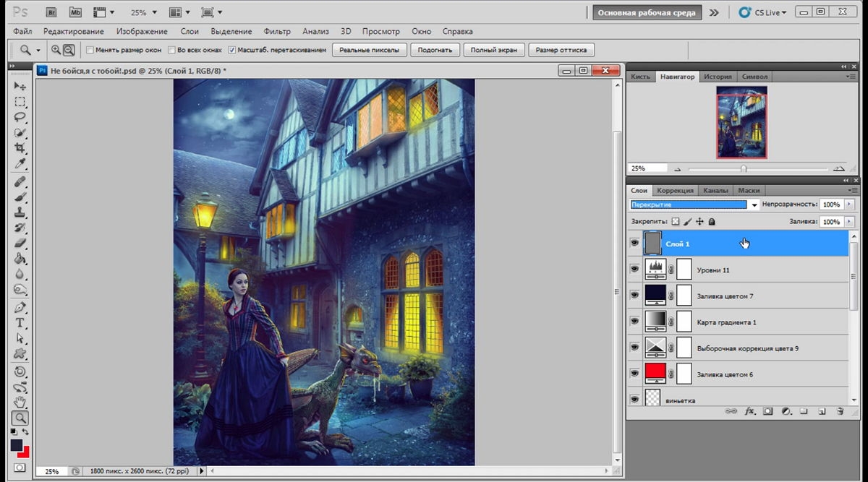Delete layer with trash icon
The image size is (868, 482).
pyautogui.click(x=840, y=411)
